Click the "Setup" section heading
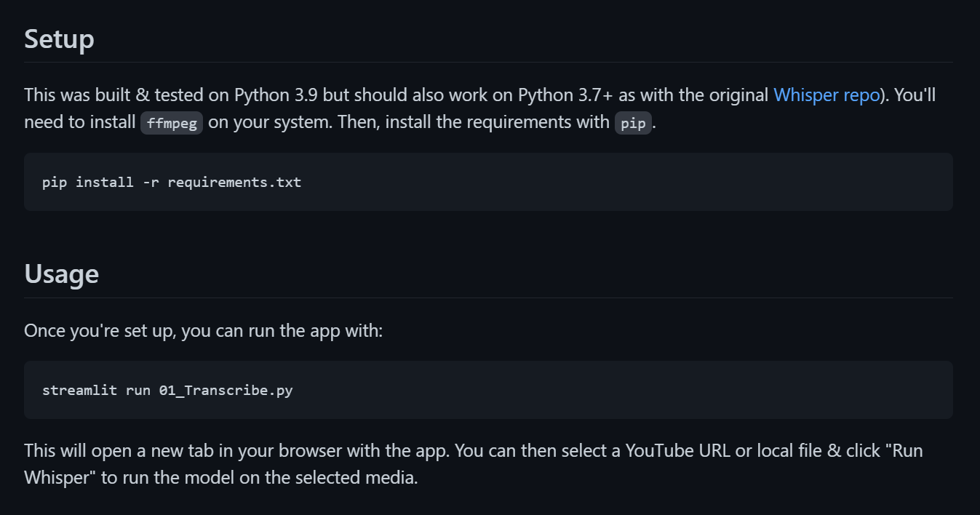Viewport: 980px width, 515px height. 59,39
